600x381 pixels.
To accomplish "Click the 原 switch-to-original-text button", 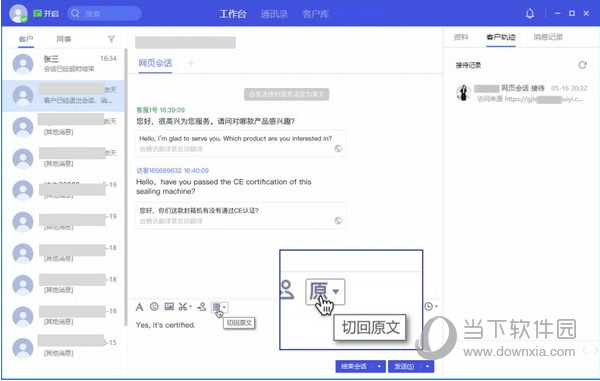I will (217, 307).
